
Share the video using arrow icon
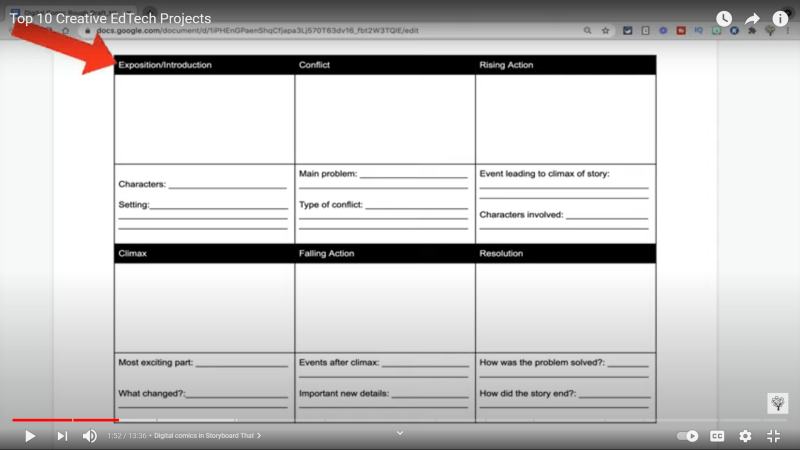point(752,19)
